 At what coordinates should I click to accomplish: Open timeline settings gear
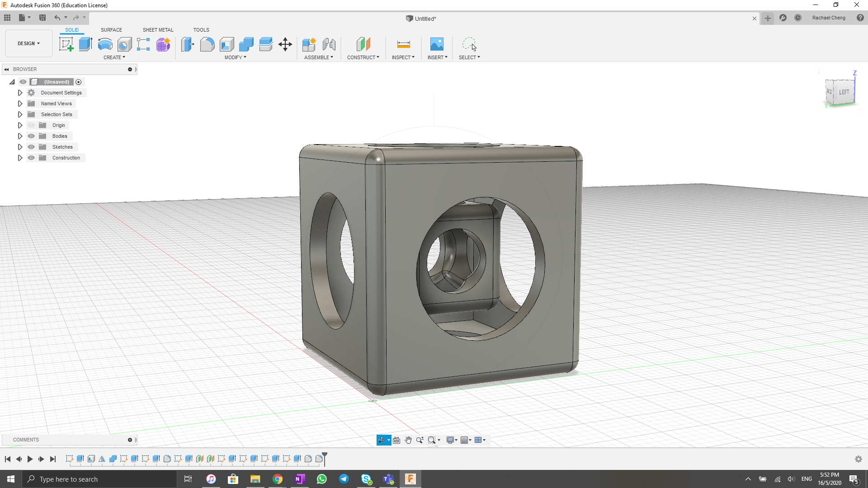[x=858, y=459]
